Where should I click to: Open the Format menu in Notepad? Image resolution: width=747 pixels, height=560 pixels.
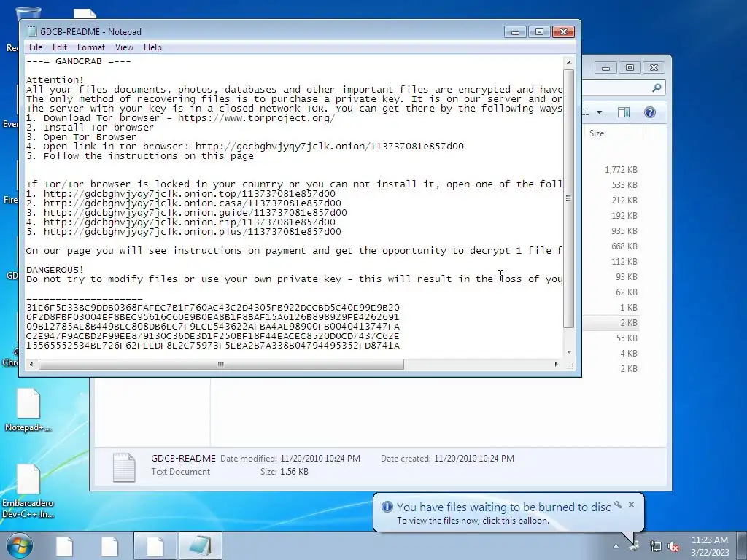coord(90,47)
